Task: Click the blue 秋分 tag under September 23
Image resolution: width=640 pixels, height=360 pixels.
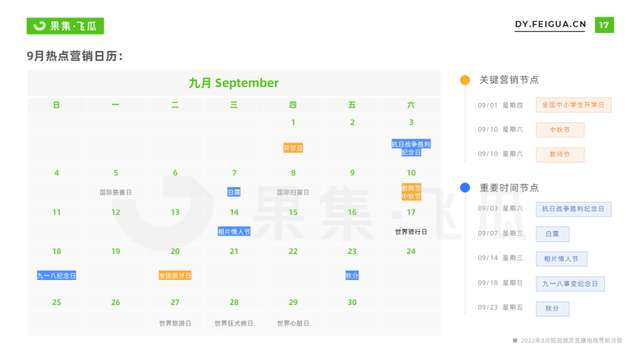Action: pos(352,276)
